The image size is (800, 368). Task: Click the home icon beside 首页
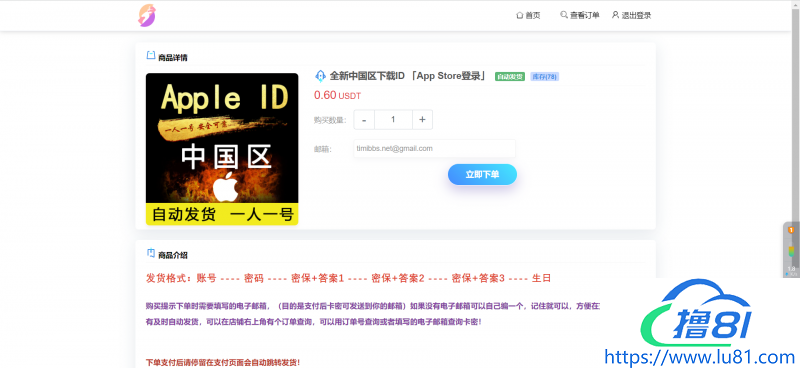tap(519, 15)
